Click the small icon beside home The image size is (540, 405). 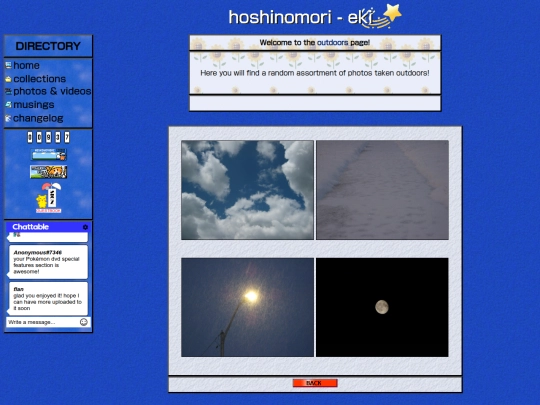point(9,65)
